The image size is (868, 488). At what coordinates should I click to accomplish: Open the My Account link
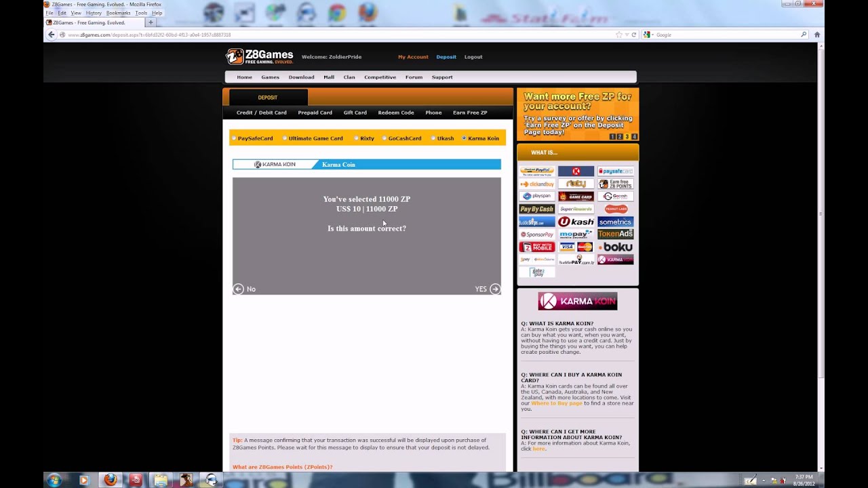point(413,57)
